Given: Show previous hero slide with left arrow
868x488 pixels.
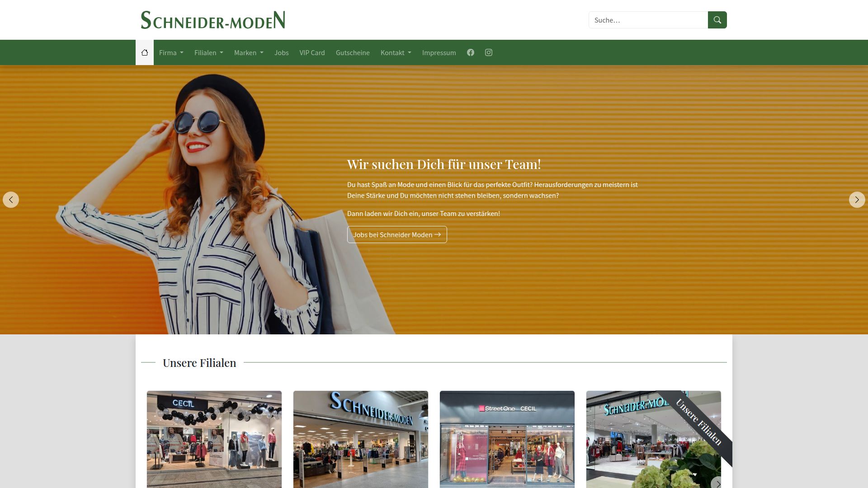Looking at the screenshot, I should (x=11, y=200).
